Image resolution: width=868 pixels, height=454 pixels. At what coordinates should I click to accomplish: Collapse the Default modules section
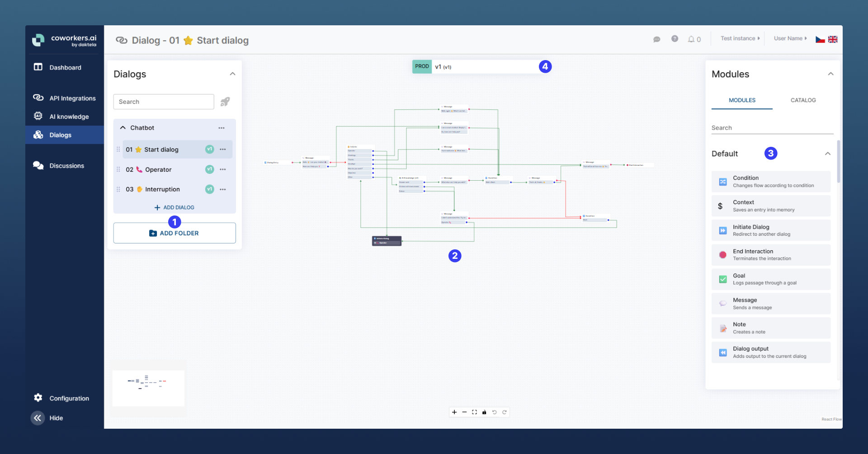[x=827, y=154]
